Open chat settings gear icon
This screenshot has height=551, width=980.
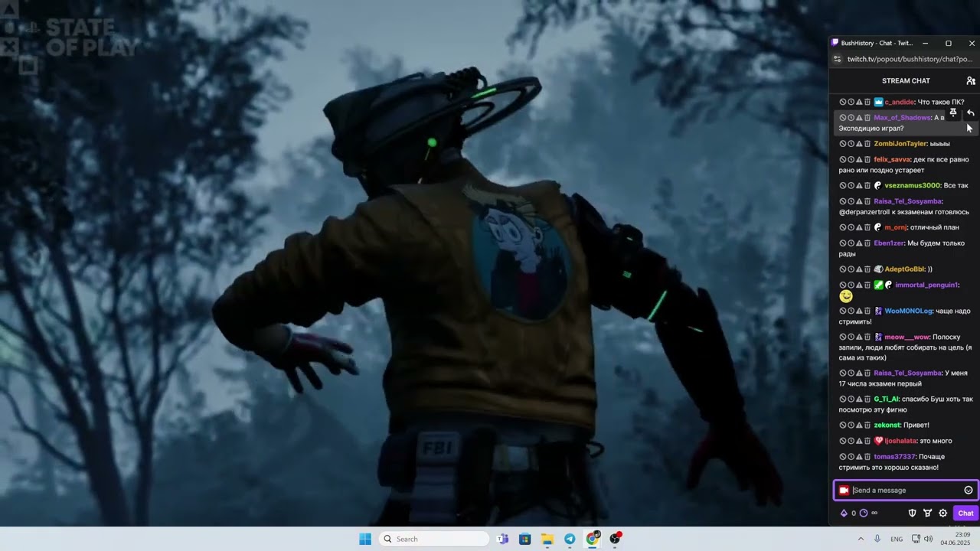point(943,514)
